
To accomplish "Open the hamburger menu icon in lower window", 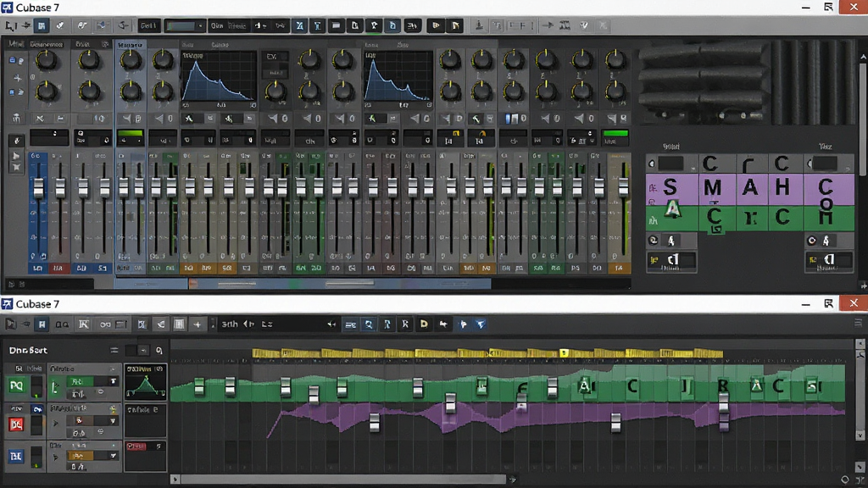I will (x=858, y=323).
